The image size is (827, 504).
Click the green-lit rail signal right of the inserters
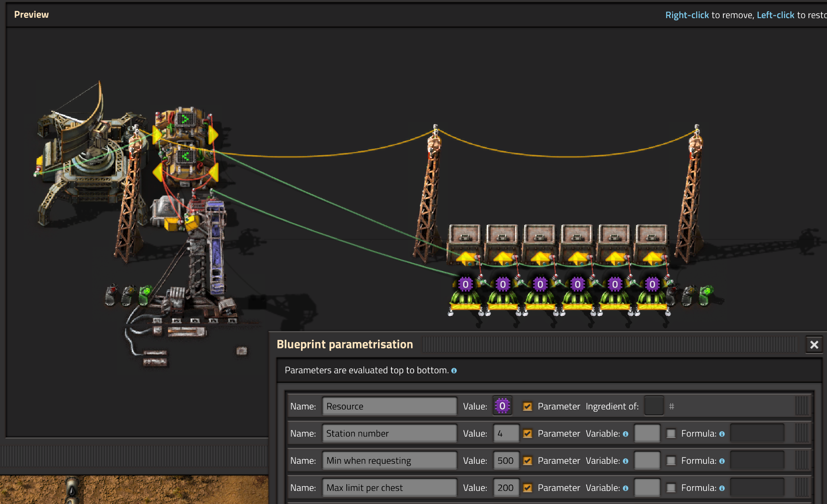706,295
